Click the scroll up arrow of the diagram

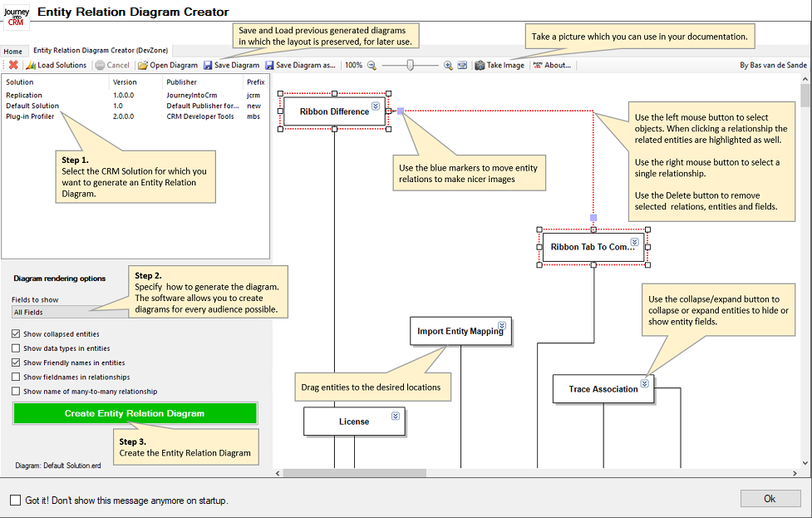(x=805, y=79)
